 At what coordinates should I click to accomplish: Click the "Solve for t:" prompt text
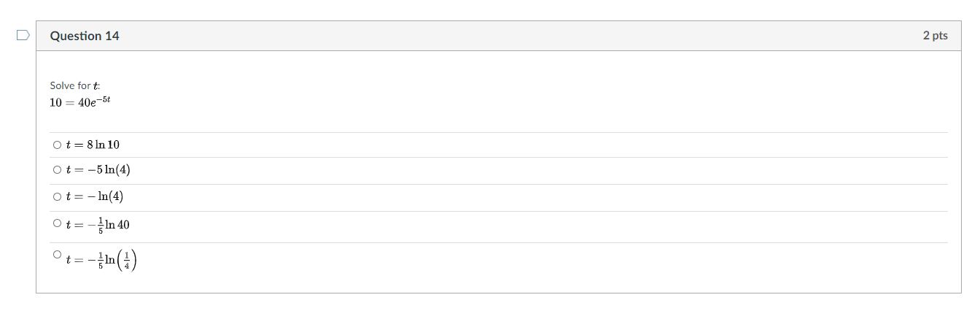(x=75, y=85)
